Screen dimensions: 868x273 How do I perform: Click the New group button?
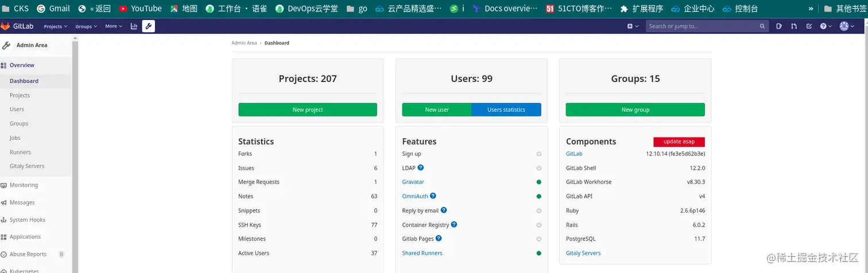tap(635, 110)
